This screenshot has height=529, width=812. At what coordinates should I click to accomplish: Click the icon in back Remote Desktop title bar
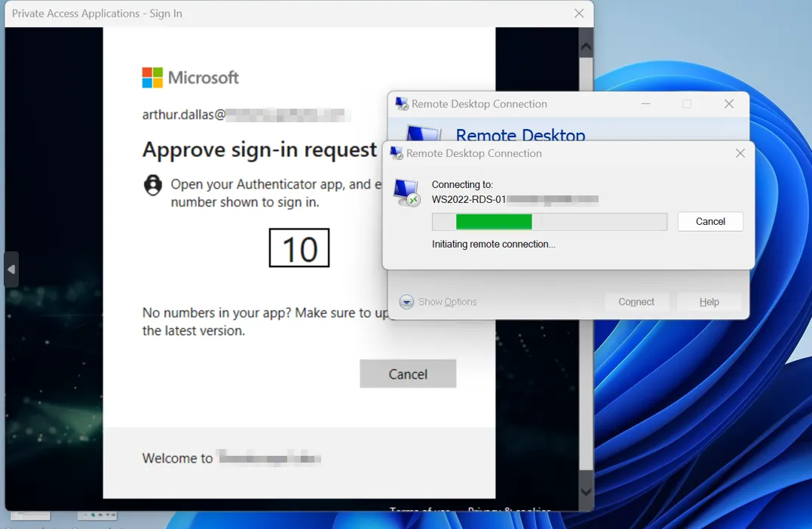click(x=402, y=103)
